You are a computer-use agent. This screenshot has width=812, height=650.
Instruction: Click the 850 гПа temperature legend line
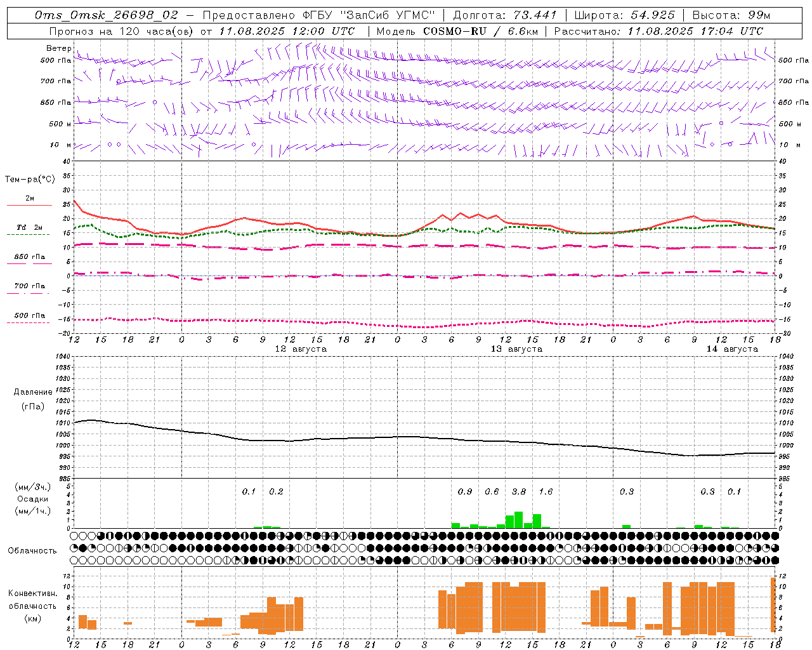click(x=29, y=263)
